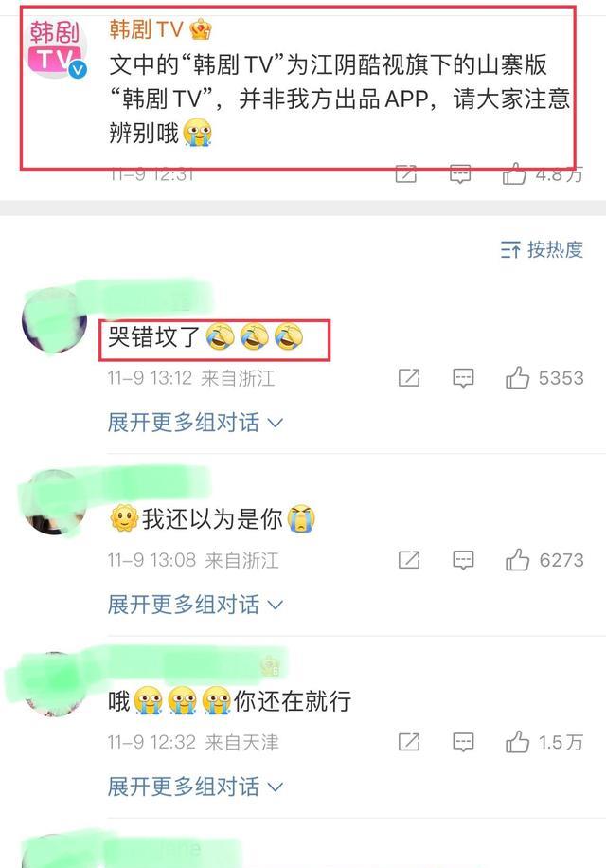This screenshot has height=868, width=606.
Task: Expand more conversations under 你还在就行 comment
Action: [195, 787]
